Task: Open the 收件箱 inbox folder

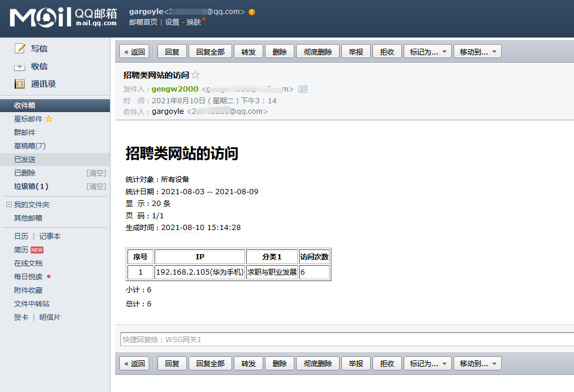Action: 25,105
